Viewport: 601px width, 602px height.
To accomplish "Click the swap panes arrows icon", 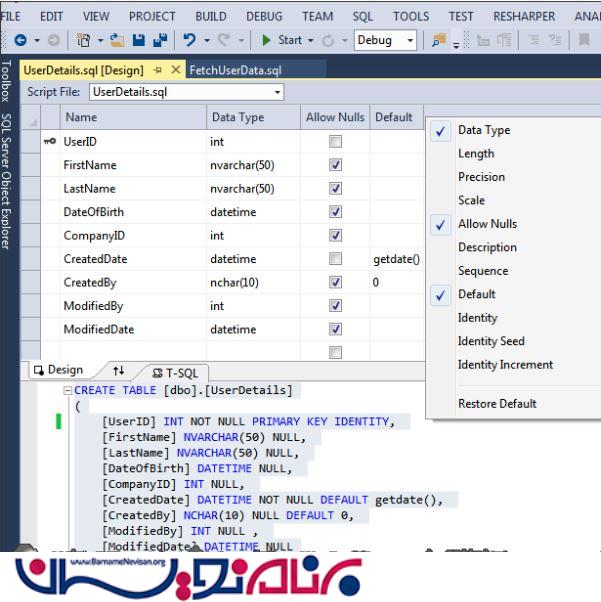I will (x=117, y=371).
